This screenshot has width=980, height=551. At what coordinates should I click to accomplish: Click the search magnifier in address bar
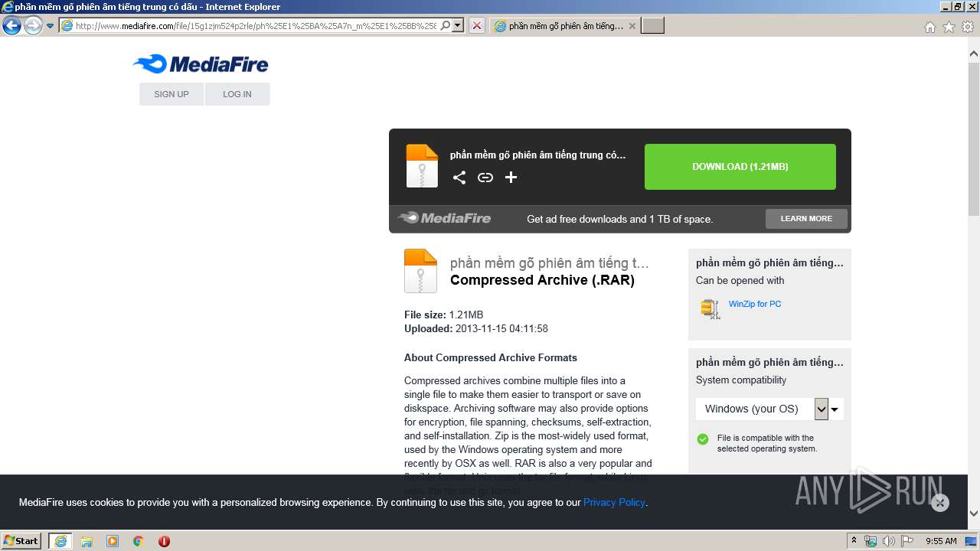446,26
